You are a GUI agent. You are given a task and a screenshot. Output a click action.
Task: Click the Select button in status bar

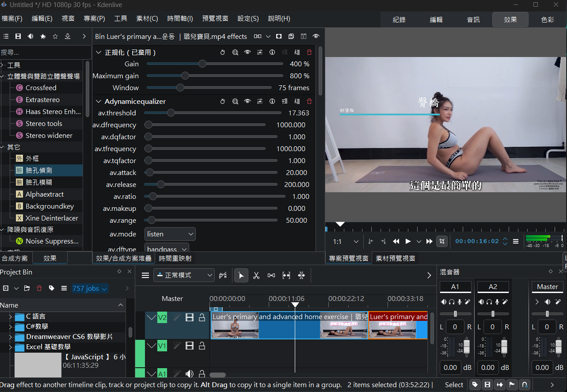454,384
